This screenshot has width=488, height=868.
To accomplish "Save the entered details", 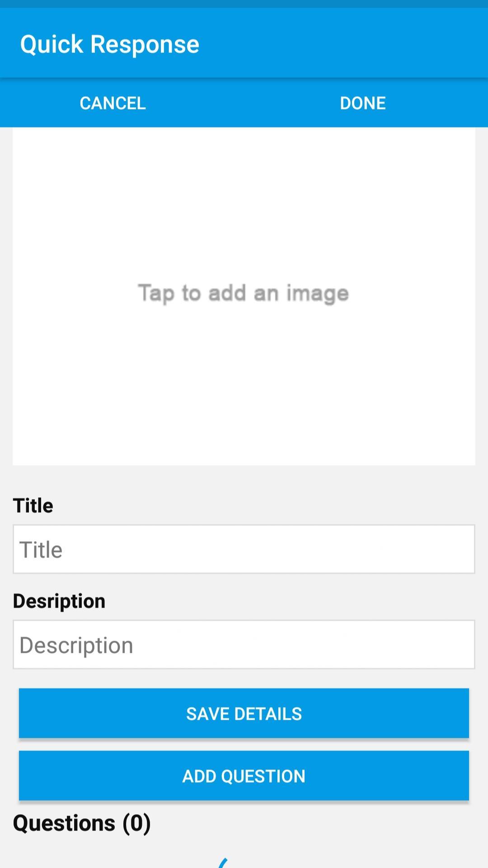I will 244,713.
